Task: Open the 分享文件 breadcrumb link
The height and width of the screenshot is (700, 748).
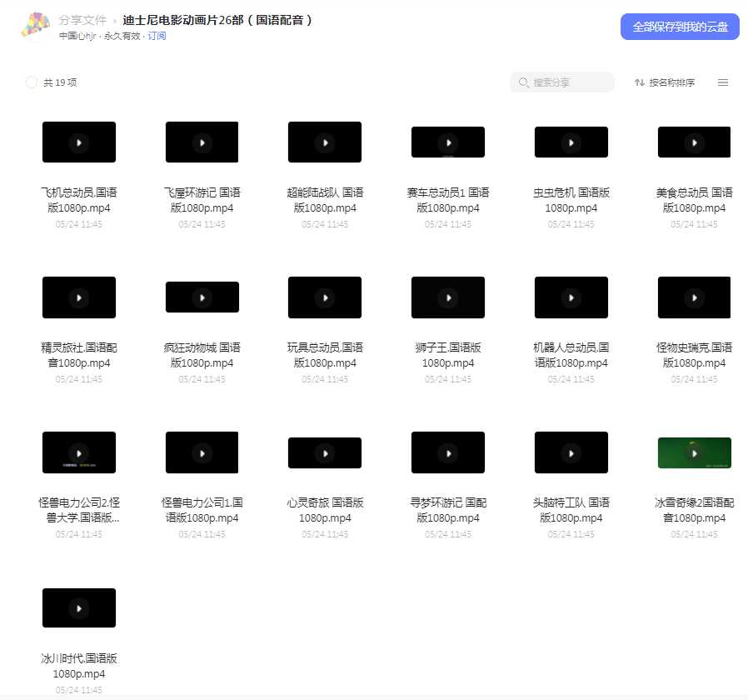Action: click(x=82, y=20)
